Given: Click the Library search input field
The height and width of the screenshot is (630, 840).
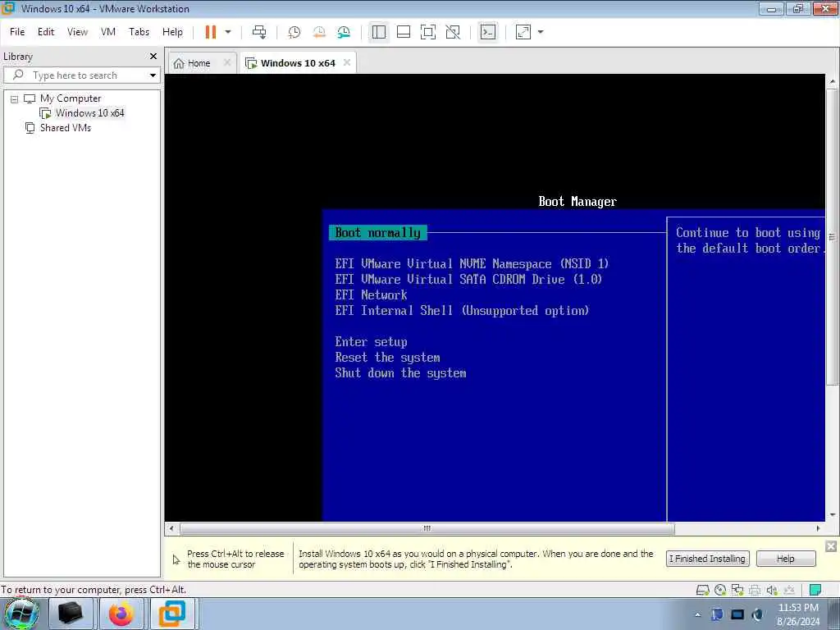Looking at the screenshot, I should click(75, 75).
